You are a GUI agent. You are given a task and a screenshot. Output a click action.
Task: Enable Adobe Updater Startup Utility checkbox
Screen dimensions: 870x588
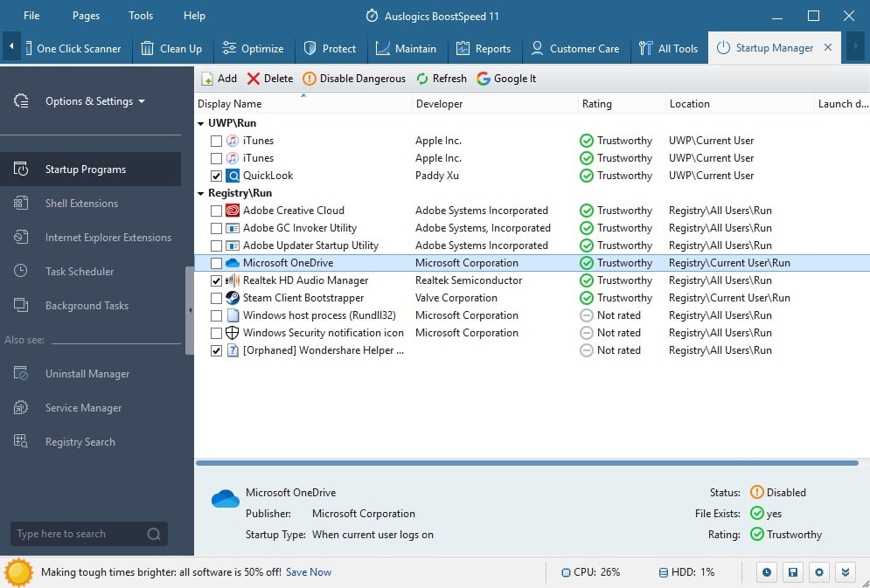216,246
